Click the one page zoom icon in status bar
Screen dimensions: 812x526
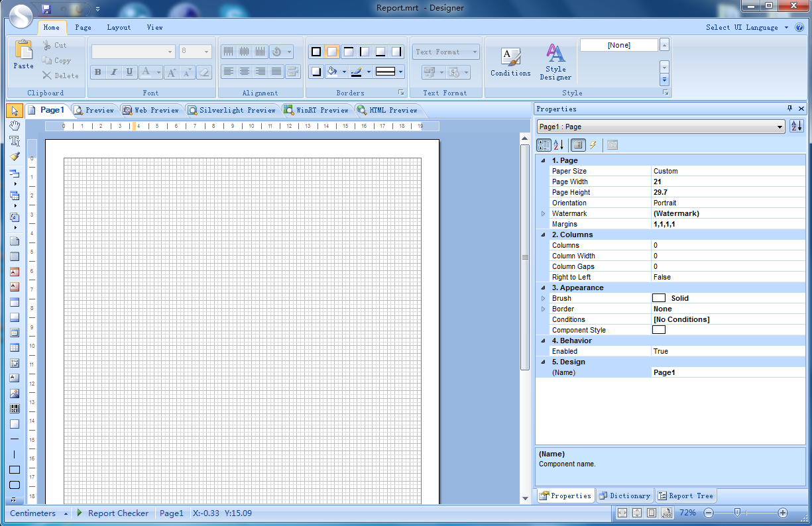click(652, 513)
